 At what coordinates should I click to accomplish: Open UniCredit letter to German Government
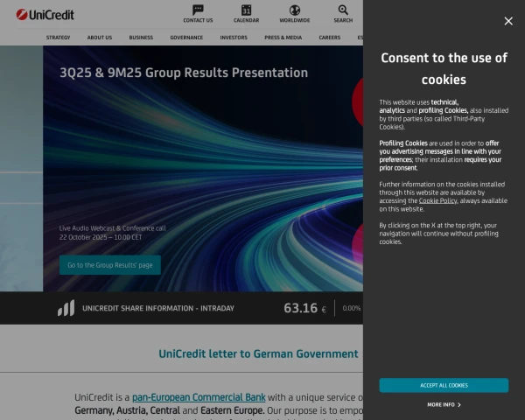point(258,353)
